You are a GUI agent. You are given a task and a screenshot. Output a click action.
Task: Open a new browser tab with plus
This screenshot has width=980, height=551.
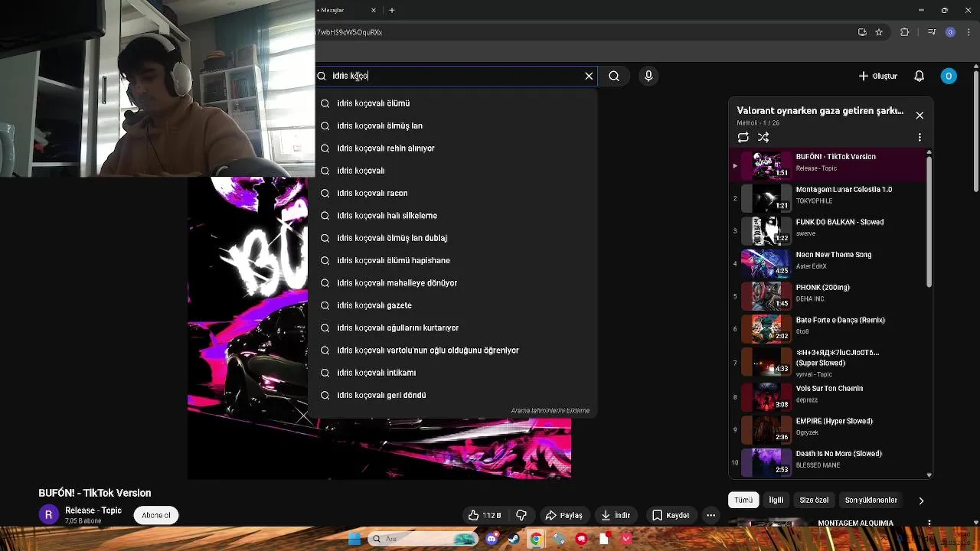[392, 10]
